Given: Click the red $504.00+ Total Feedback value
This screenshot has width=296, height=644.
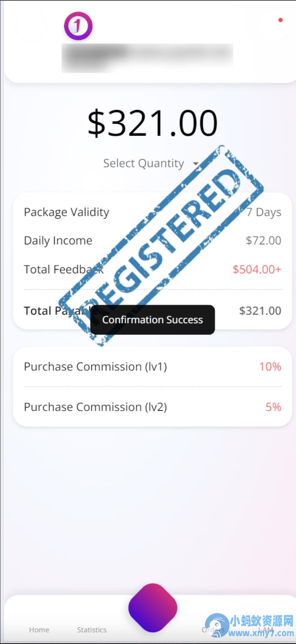Looking at the screenshot, I should pos(257,269).
